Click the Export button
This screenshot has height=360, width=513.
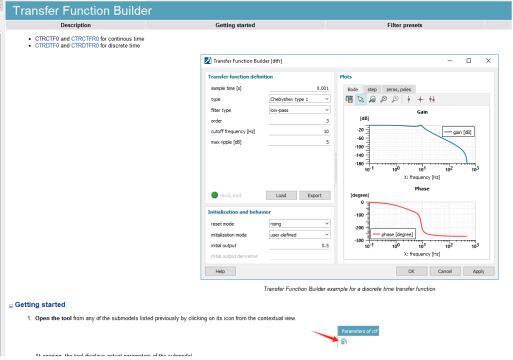tap(314, 195)
